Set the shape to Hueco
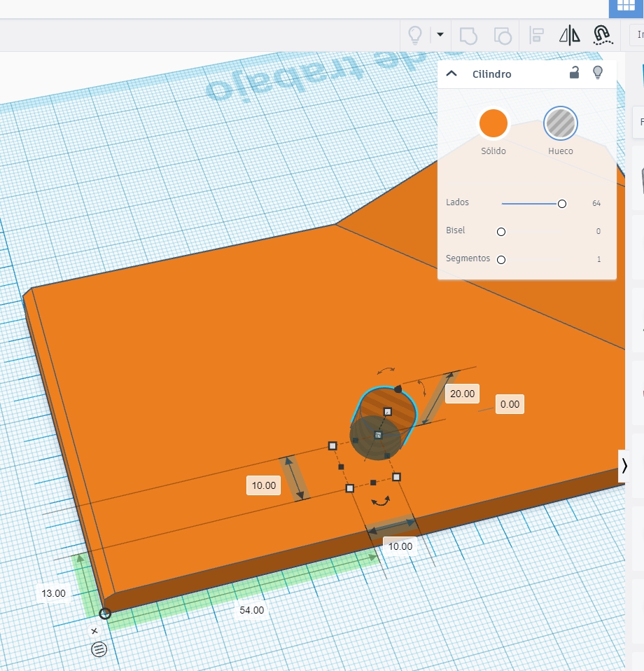This screenshot has height=671, width=644. (560, 123)
